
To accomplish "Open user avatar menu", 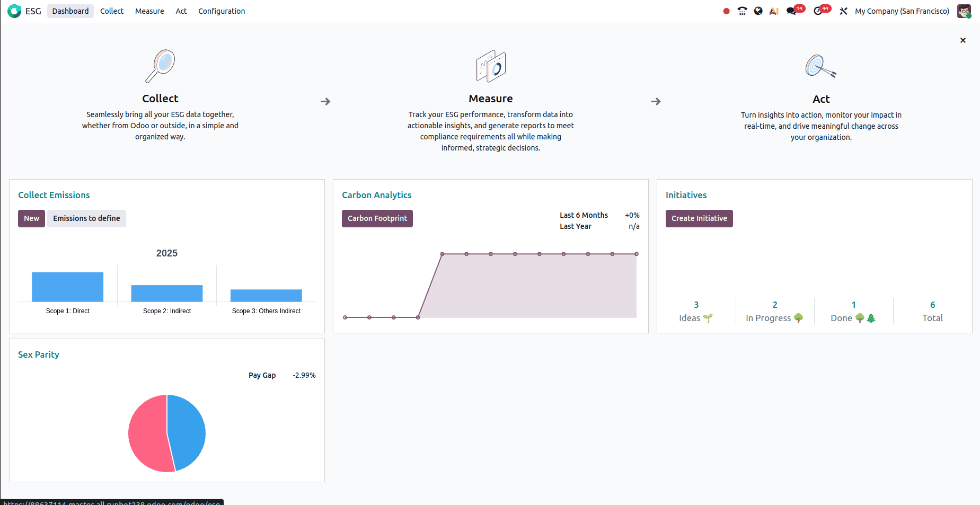I will (x=964, y=11).
